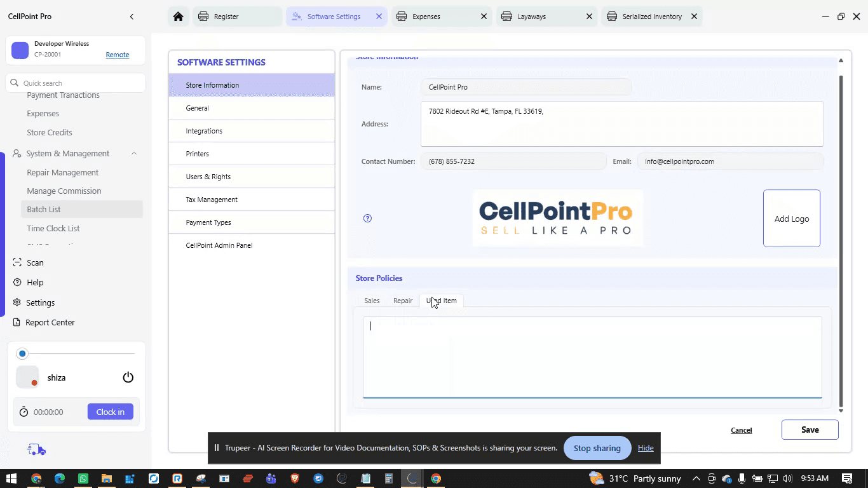The height and width of the screenshot is (488, 868).
Task: Go to the Home tab icon
Action: (x=179, y=17)
